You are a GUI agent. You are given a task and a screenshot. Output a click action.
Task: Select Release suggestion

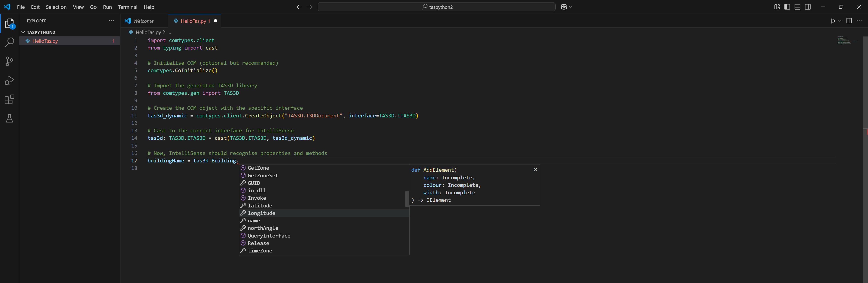(x=324, y=243)
